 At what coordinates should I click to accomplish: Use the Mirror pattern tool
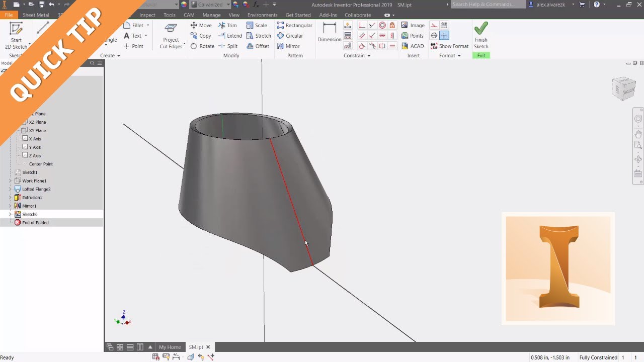(288, 46)
